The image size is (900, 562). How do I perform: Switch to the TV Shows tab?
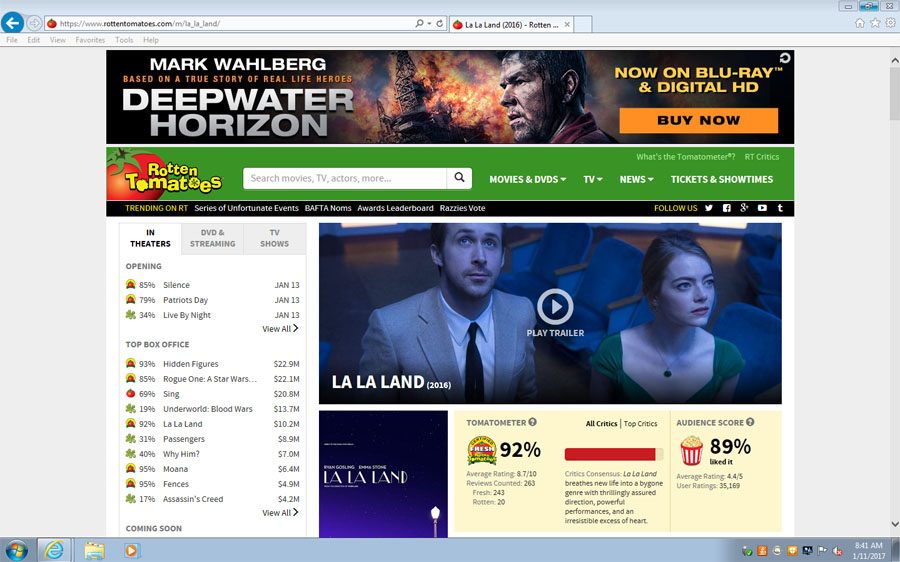coord(274,238)
